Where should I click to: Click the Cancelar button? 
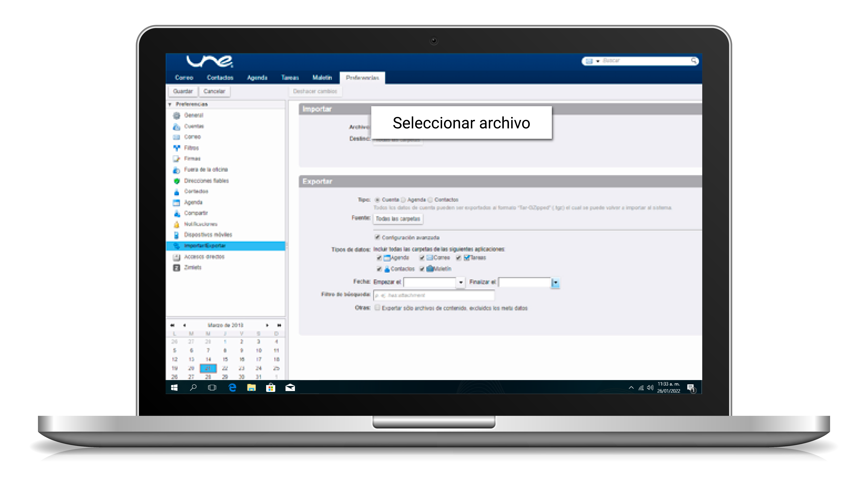coord(214,91)
